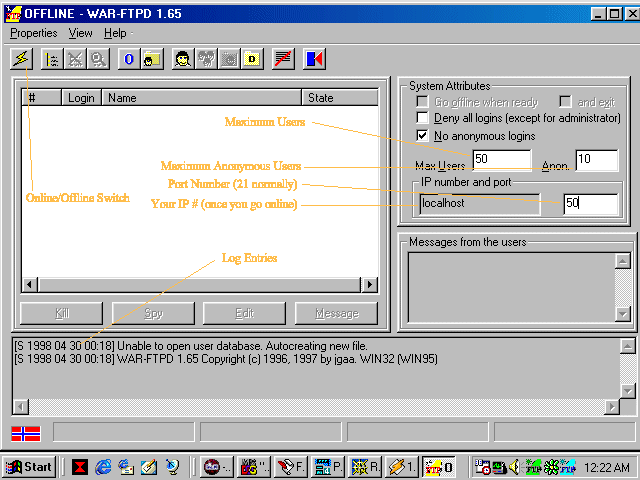Image resolution: width=640 pixels, height=480 pixels.
Task: Click the lightning bolt online/offline switch
Action: pos(21,59)
